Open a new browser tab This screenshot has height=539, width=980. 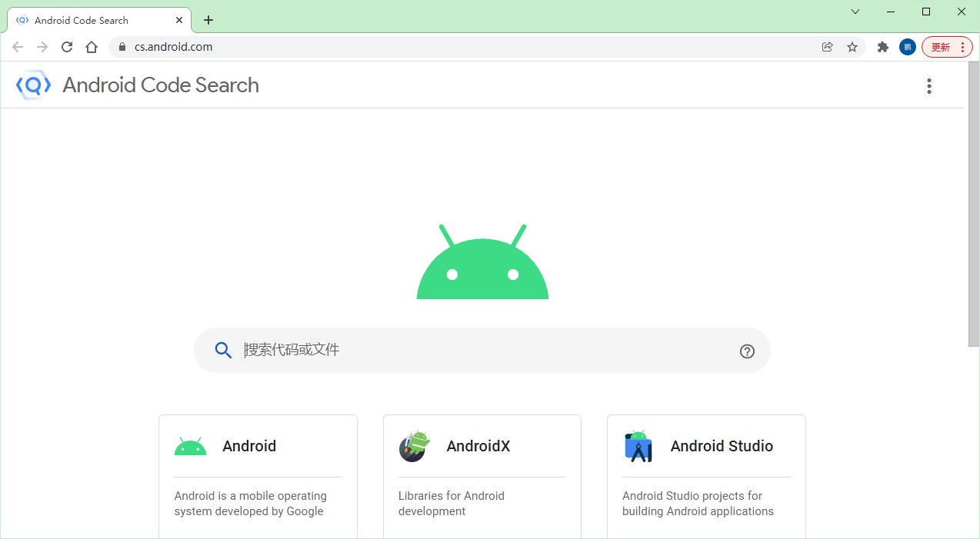(208, 20)
